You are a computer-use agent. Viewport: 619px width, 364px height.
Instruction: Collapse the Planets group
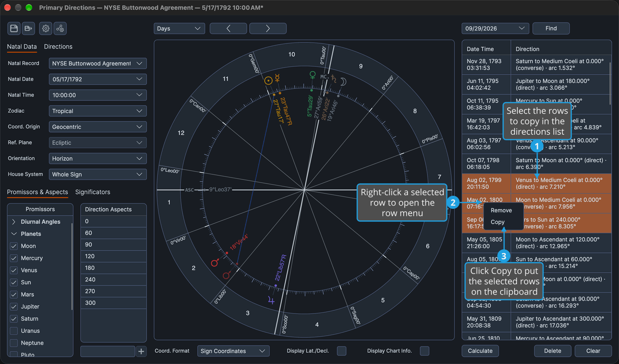(x=14, y=234)
